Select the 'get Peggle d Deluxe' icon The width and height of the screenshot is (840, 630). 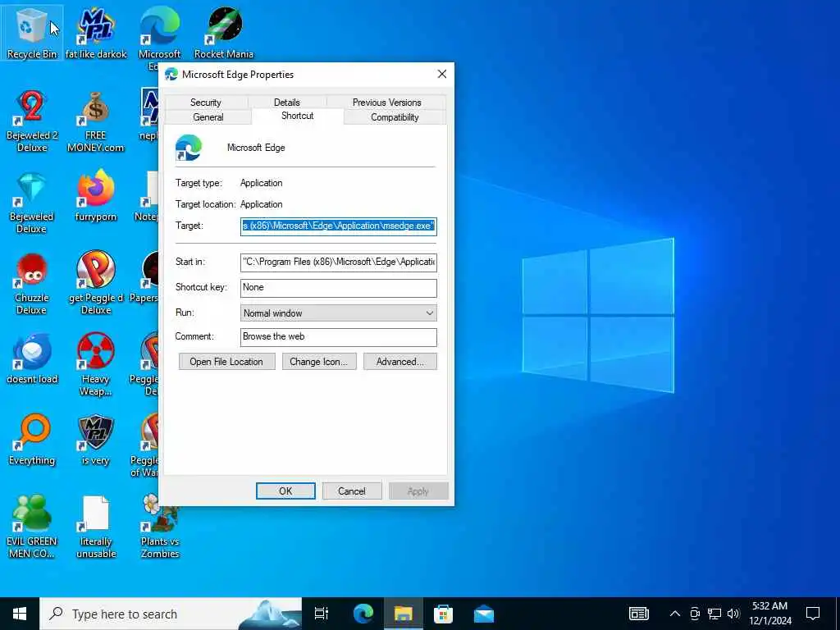(x=96, y=284)
